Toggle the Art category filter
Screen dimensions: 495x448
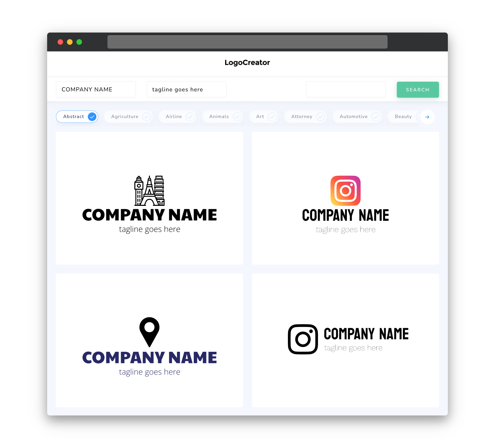click(x=264, y=116)
